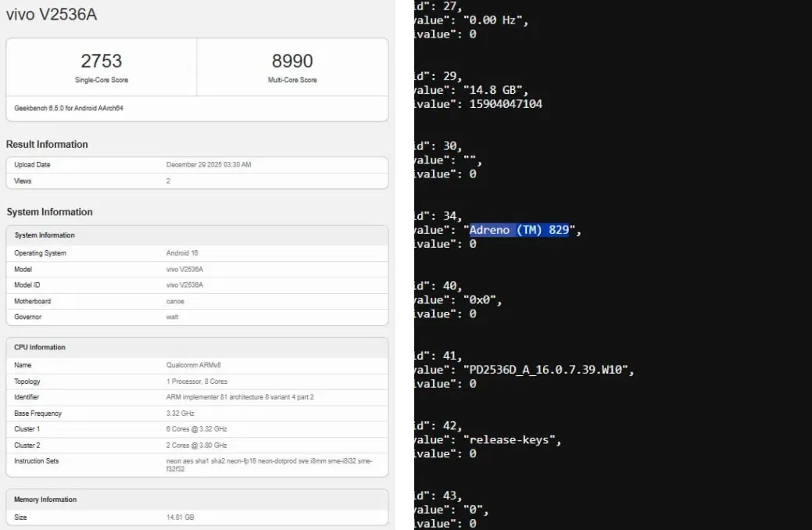Click the Memory Information table header

[45, 500]
